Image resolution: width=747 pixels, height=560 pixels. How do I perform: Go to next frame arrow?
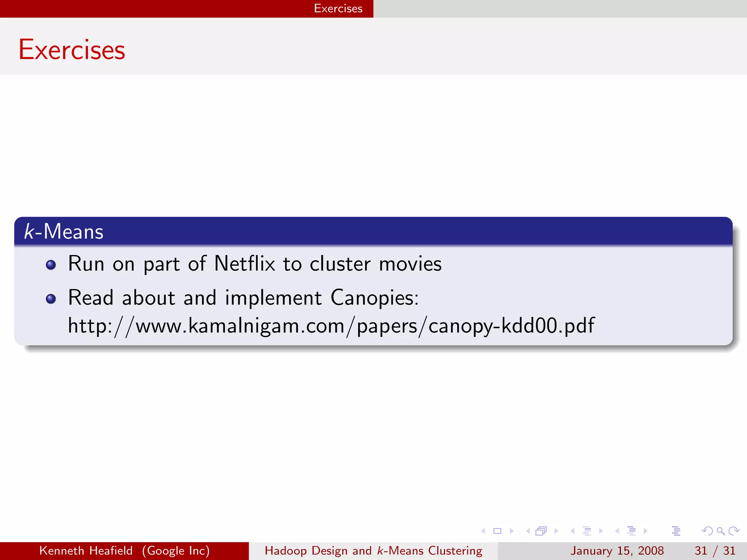click(x=556, y=531)
